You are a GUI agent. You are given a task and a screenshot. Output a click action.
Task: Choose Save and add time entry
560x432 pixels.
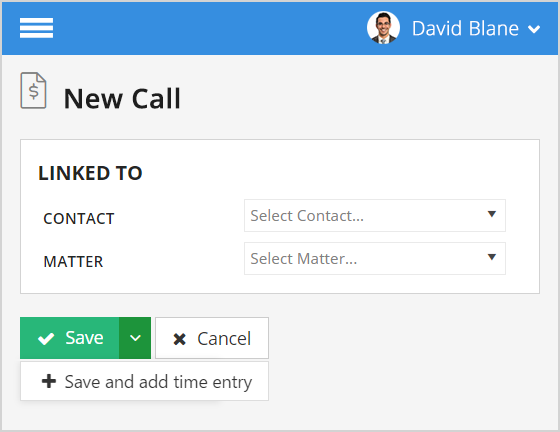(144, 381)
